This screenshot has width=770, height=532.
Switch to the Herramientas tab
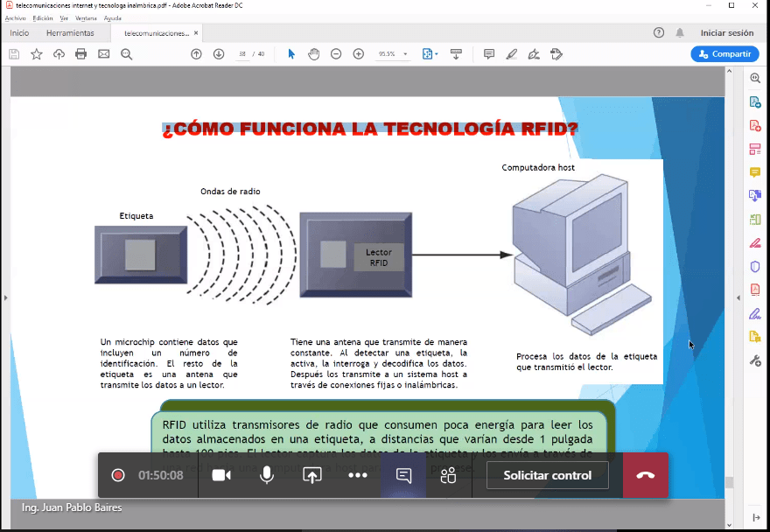point(70,33)
